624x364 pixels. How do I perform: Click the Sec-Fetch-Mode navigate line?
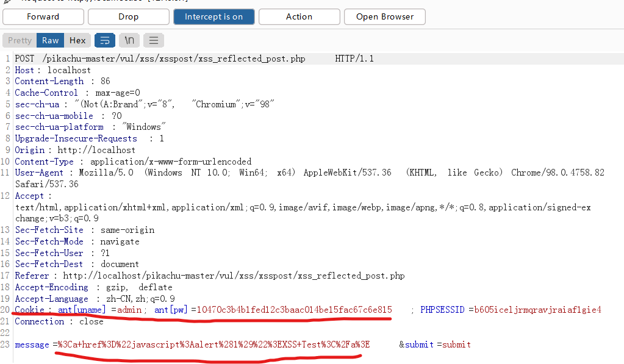77,241
